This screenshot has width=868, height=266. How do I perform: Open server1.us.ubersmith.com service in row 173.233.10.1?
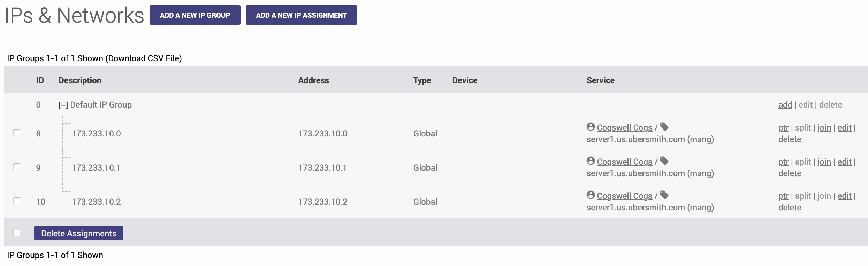pyautogui.click(x=650, y=173)
